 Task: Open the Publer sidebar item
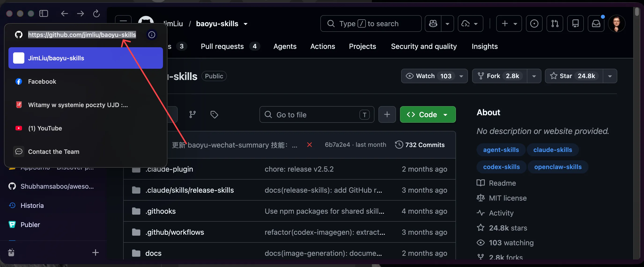point(24,225)
